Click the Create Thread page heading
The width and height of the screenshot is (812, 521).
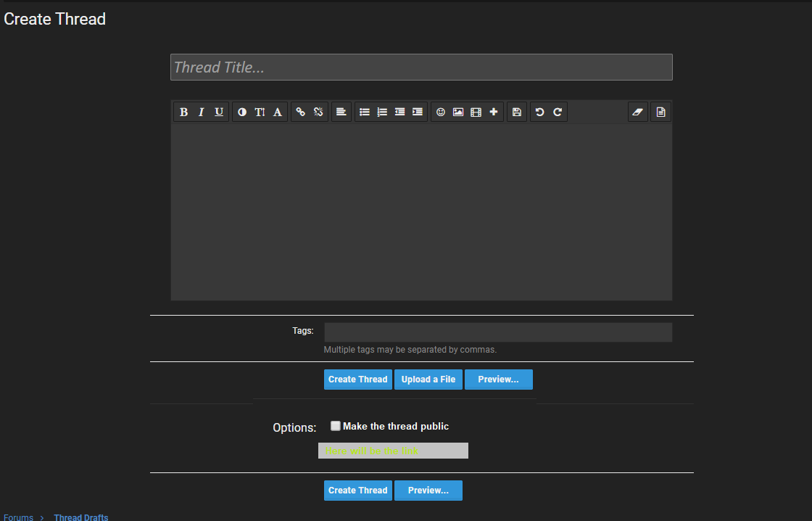(x=55, y=19)
